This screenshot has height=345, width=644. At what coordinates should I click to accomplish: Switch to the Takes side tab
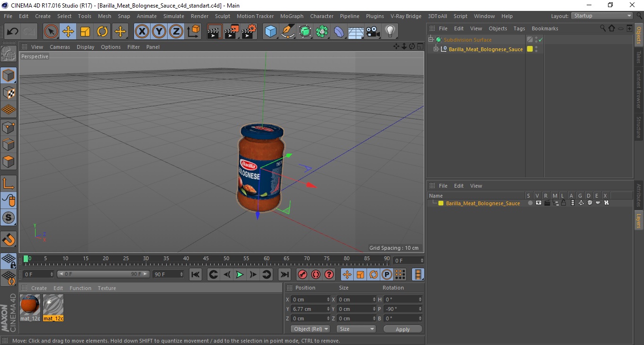click(638, 57)
